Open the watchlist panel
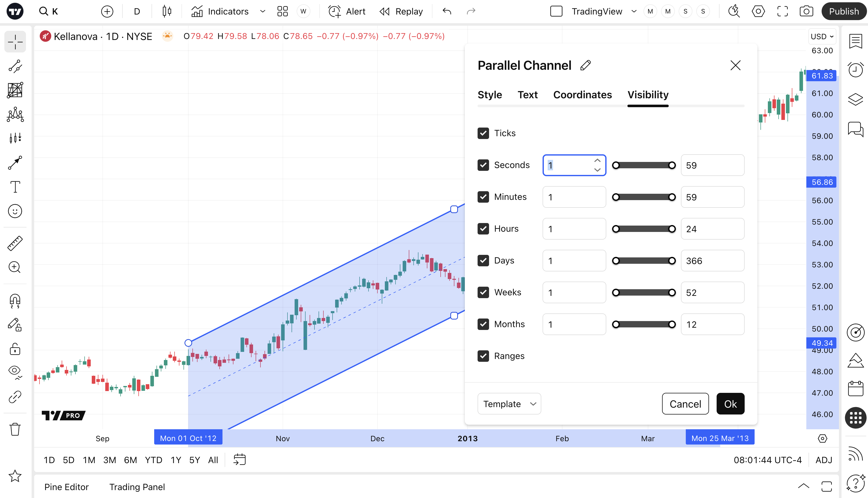 (x=855, y=41)
